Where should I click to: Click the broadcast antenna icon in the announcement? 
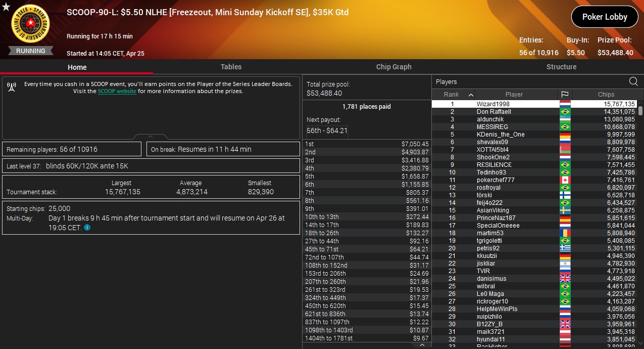pyautogui.click(x=12, y=87)
